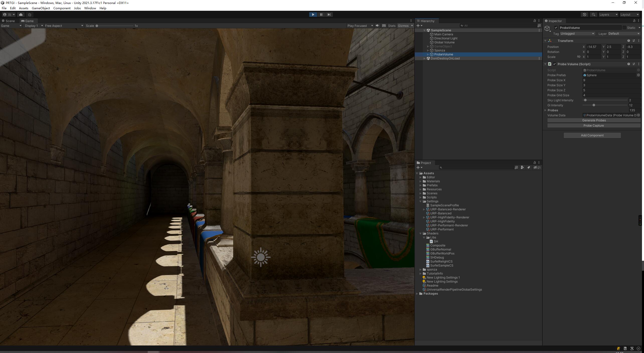Open the Free Aspect dropdown
The height and width of the screenshot is (353, 644).
(64, 26)
